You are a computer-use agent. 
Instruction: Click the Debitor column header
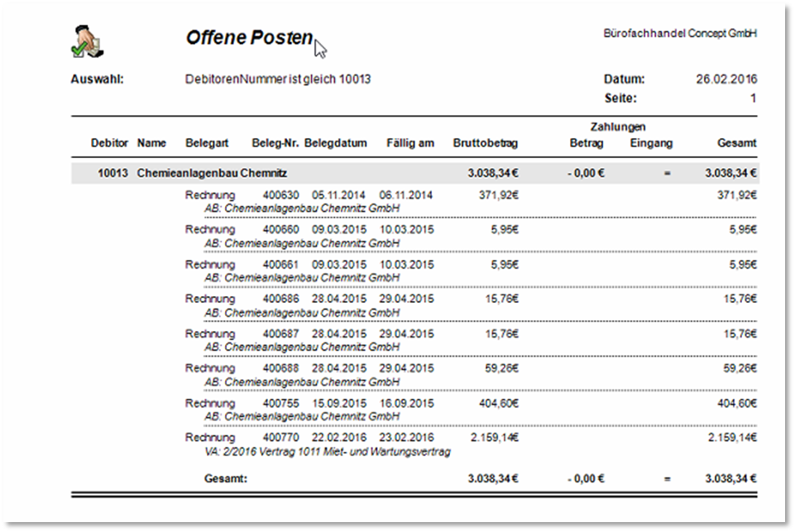click(109, 143)
